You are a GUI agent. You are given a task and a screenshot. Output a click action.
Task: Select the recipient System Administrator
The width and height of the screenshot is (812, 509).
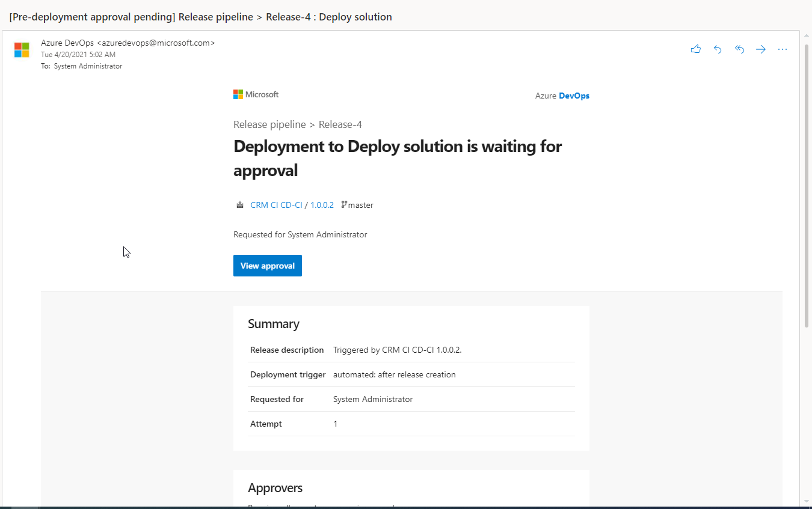point(88,66)
